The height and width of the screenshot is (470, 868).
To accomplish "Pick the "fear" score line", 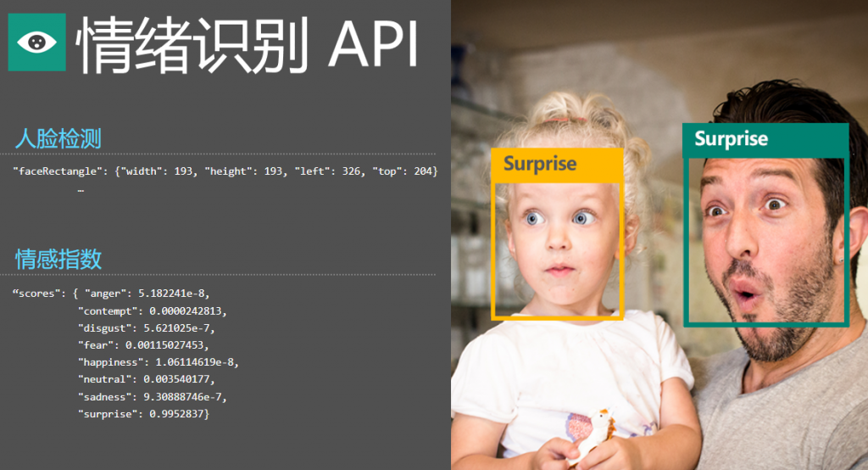I will pyautogui.click(x=142, y=345).
